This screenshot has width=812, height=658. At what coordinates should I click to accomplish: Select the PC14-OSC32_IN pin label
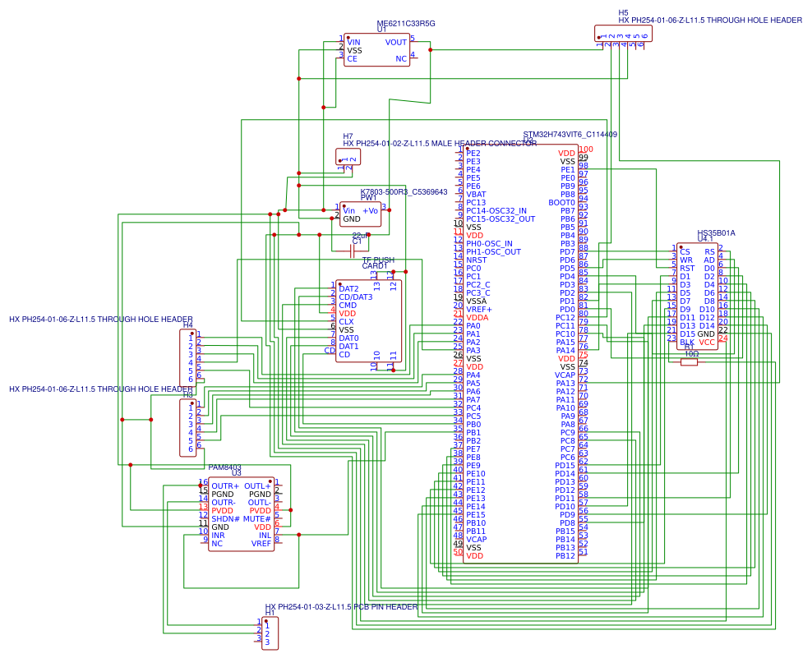point(496,210)
